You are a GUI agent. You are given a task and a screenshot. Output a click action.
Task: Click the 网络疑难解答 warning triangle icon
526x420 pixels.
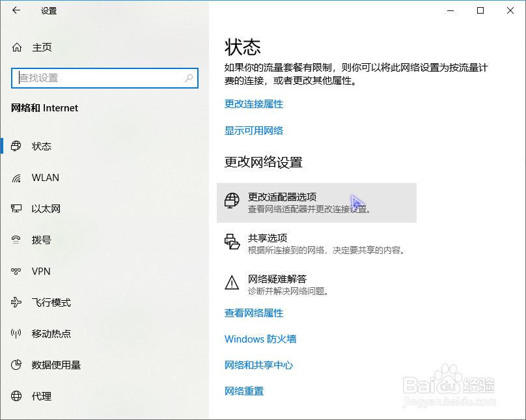(x=232, y=283)
